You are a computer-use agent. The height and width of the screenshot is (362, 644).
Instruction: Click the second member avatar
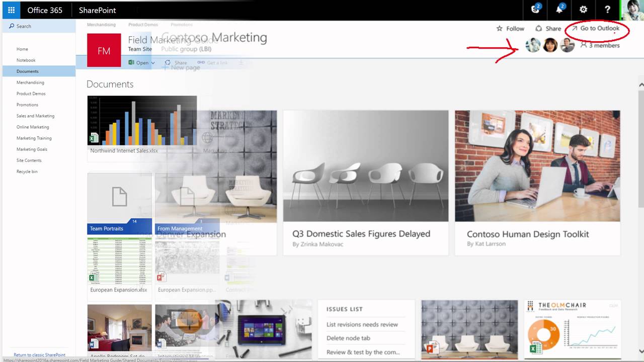[x=550, y=45]
